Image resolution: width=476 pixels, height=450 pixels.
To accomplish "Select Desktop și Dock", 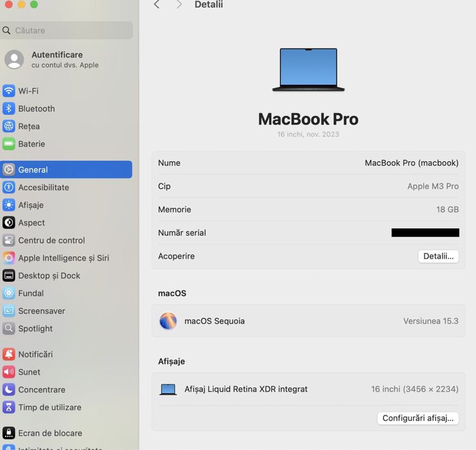I will coord(66,275).
